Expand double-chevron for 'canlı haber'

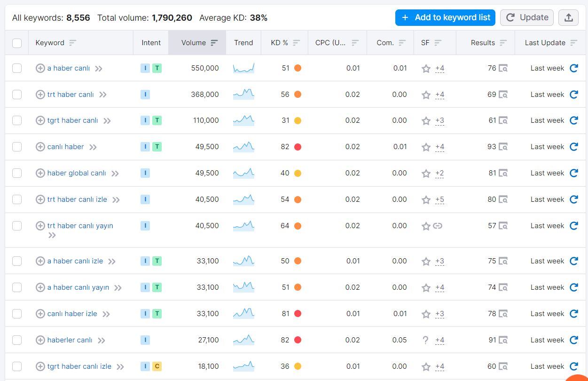coord(93,147)
